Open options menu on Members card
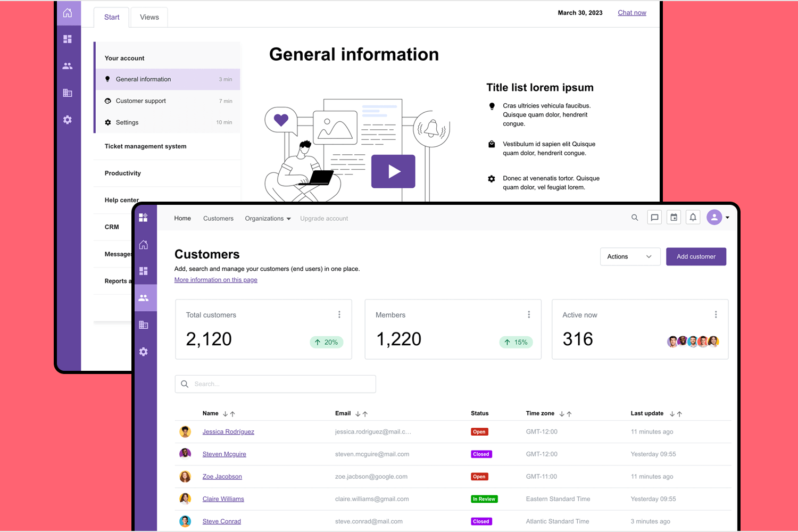The image size is (798, 532). [529, 314]
